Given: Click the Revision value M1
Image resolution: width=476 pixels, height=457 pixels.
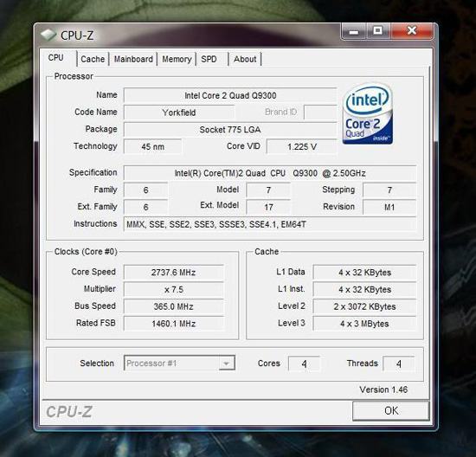Looking at the screenshot, I should click(389, 207).
